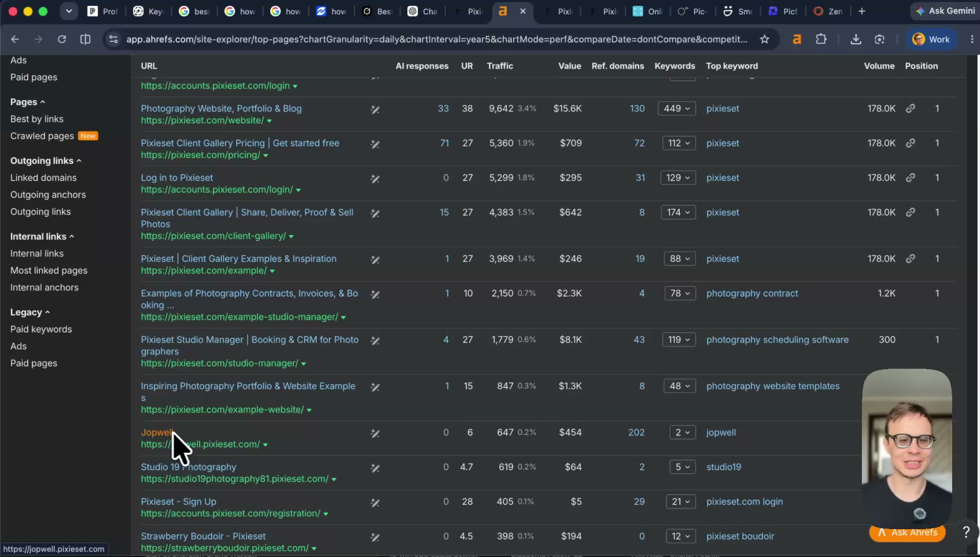This screenshot has height=557, width=980.
Task: Open the Jopwell page title link
Action: tap(157, 432)
